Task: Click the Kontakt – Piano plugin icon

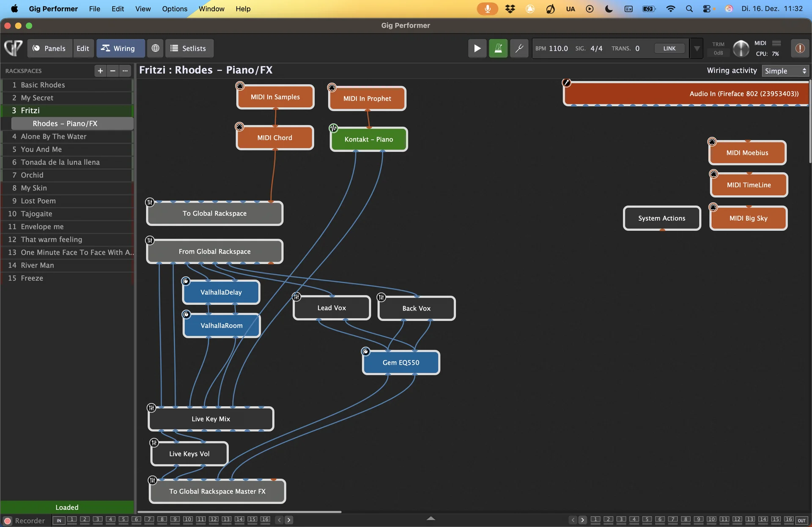Action: click(334, 128)
